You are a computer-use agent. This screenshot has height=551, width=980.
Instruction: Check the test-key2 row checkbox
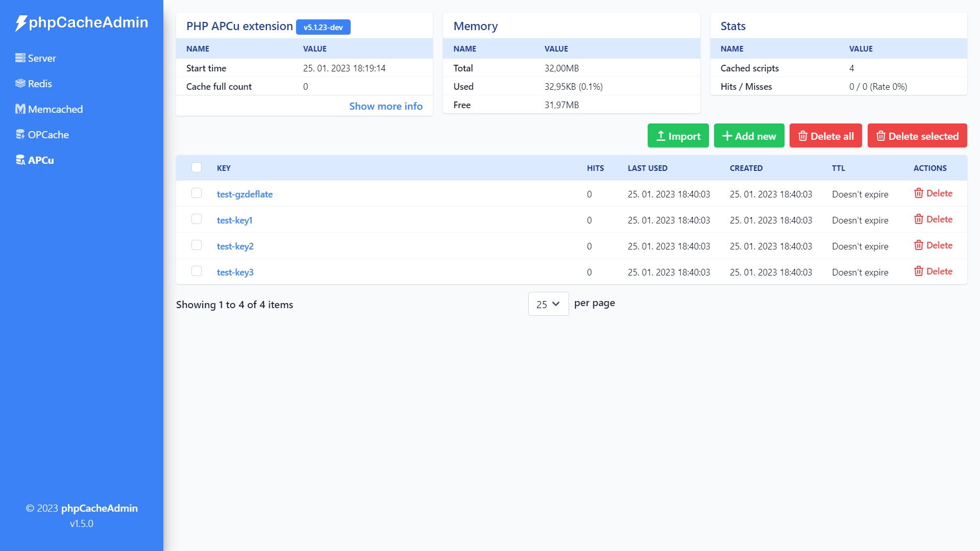(197, 245)
